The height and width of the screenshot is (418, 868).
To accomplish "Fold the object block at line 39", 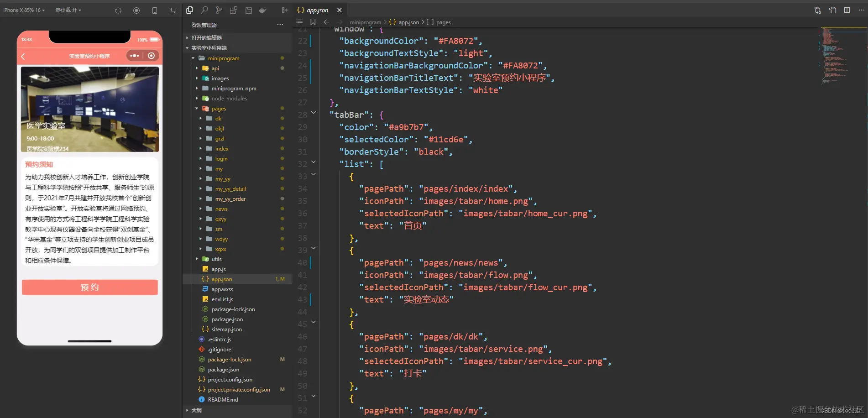I will click(314, 248).
